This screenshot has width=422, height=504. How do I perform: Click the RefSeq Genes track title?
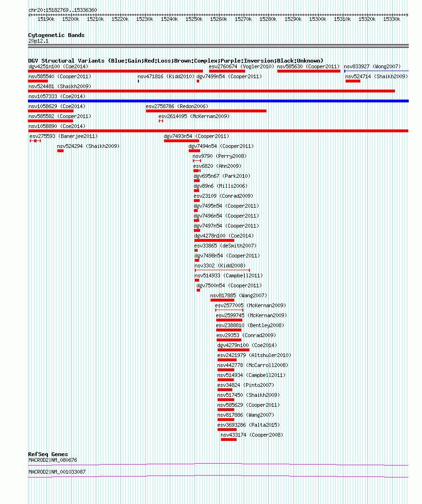[x=48, y=454]
